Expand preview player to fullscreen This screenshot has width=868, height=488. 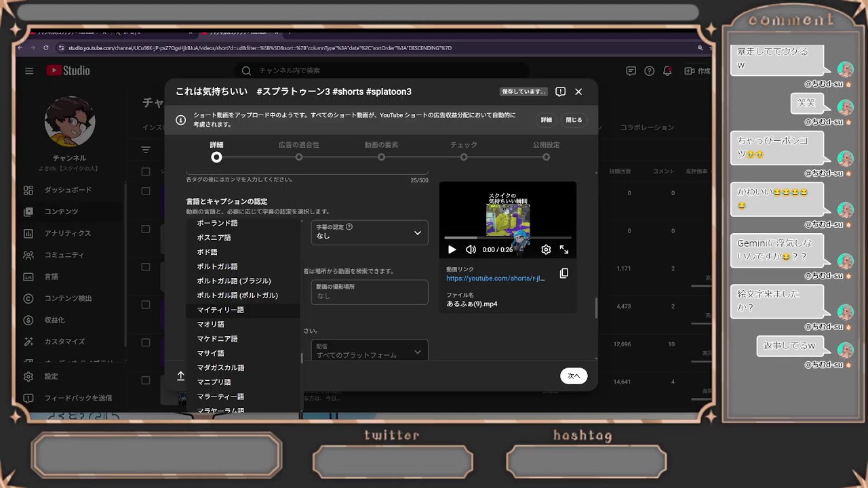(564, 249)
